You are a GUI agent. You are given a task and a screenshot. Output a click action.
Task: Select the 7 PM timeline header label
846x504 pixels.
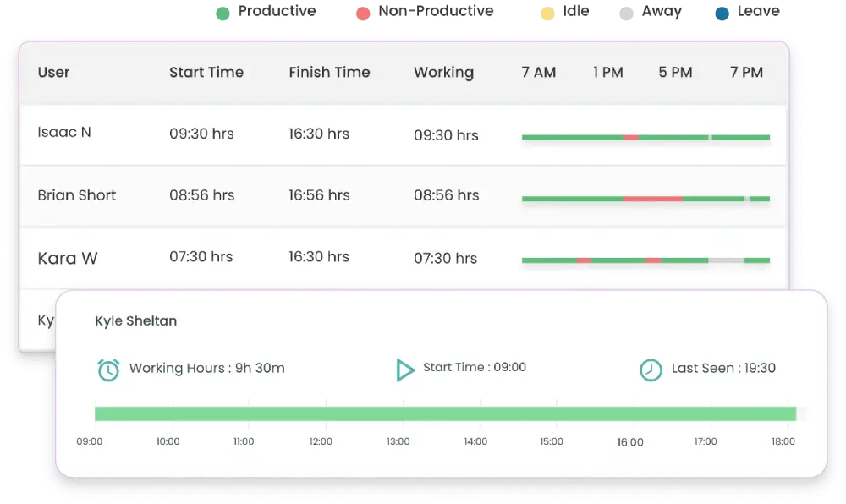tap(745, 73)
